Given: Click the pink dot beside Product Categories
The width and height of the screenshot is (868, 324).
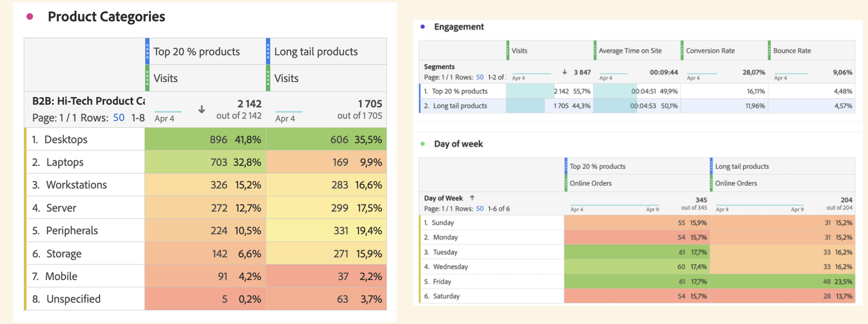Looking at the screenshot, I should (x=30, y=17).
